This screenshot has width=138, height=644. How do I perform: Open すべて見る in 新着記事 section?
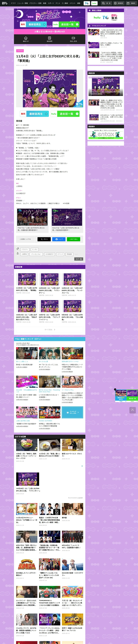click(x=50, y=330)
